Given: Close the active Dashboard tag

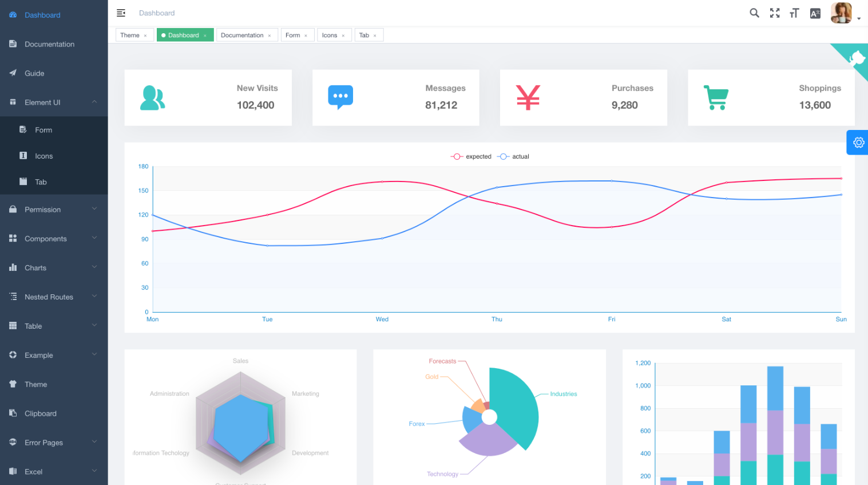Looking at the screenshot, I should [205, 36].
